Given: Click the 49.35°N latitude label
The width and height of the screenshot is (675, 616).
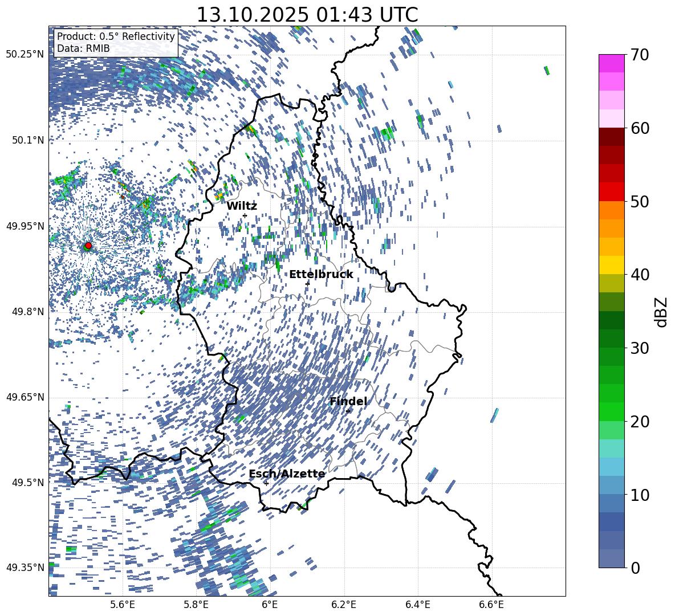Looking at the screenshot, I should [x=25, y=568].
